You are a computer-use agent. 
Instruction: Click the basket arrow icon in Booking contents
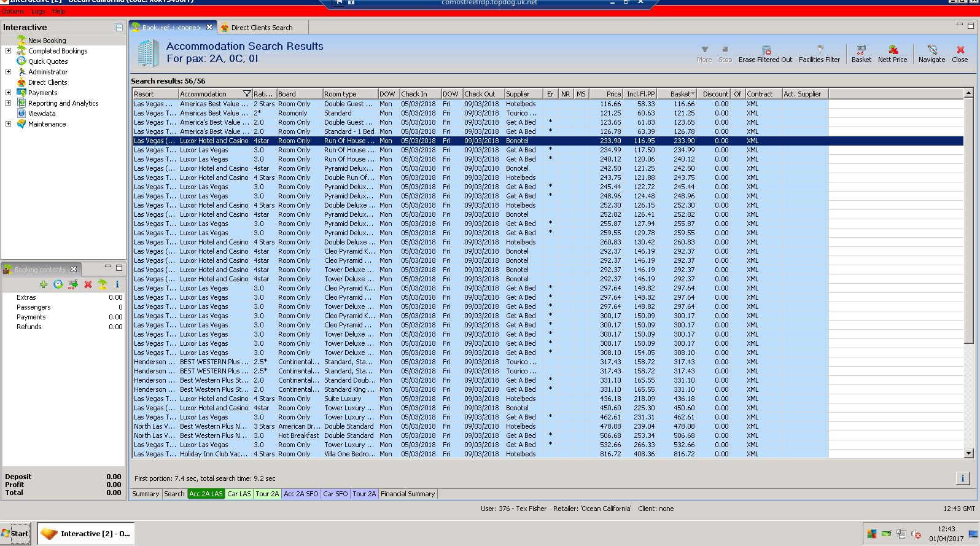point(73,284)
